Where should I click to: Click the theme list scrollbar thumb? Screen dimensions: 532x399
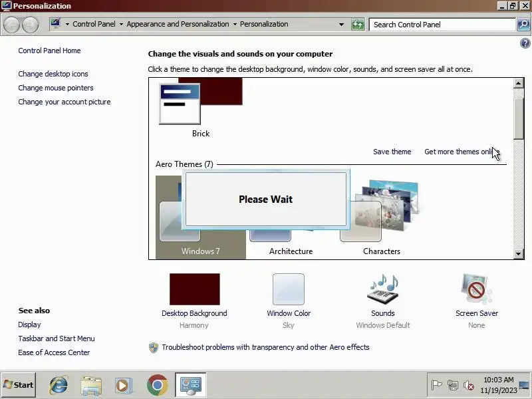(519, 118)
